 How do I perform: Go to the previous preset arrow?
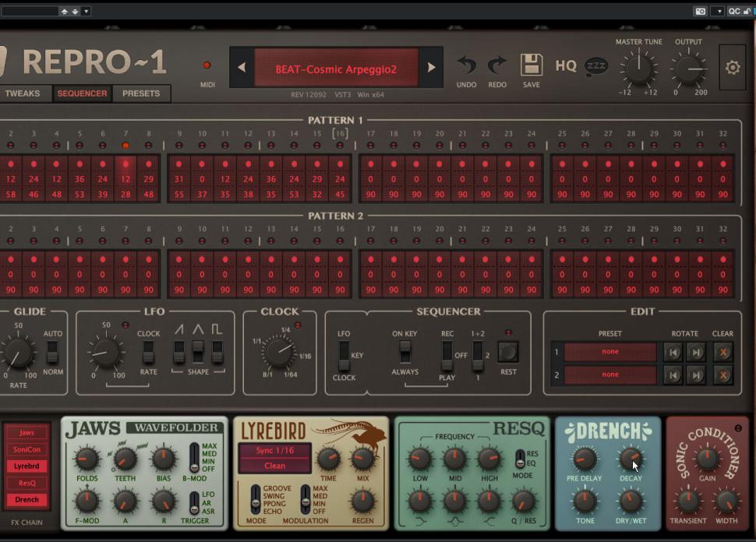click(x=242, y=68)
